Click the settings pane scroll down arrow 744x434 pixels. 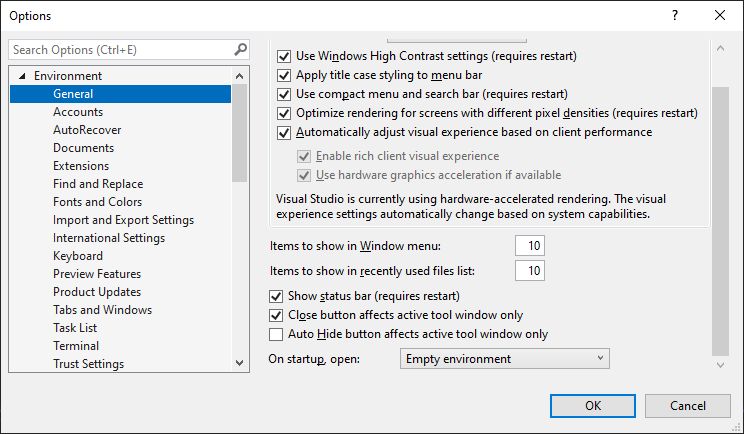click(x=720, y=365)
